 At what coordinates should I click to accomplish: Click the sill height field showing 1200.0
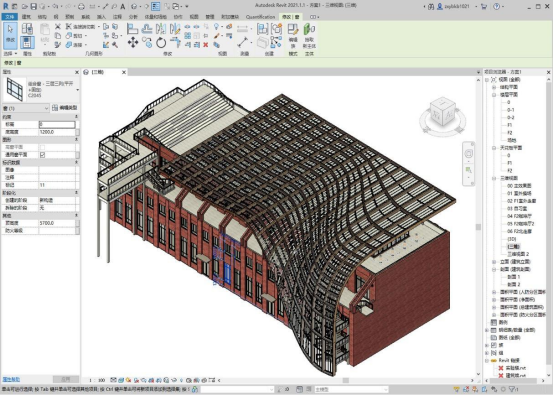(x=57, y=132)
